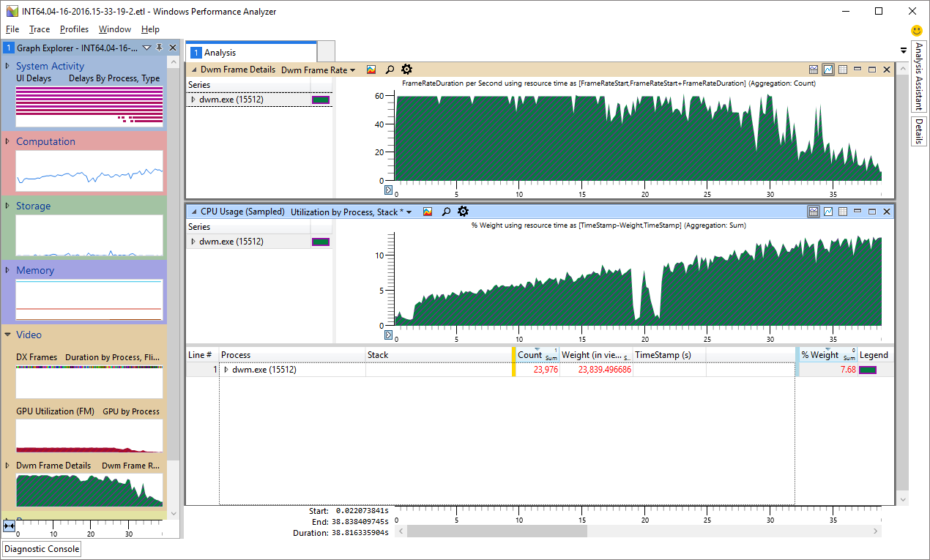Switch Dwm Frame Details to table-only view
The image size is (930, 560).
(x=843, y=70)
